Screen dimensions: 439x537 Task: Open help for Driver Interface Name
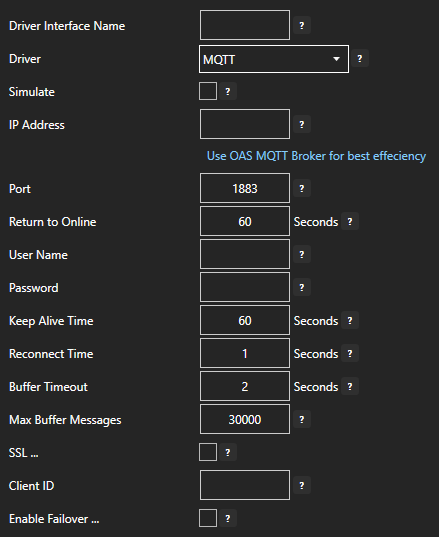coord(302,25)
